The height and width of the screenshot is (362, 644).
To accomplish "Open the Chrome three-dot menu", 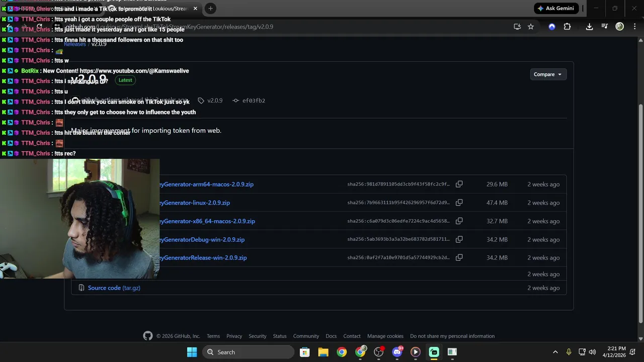I will 634,27.
